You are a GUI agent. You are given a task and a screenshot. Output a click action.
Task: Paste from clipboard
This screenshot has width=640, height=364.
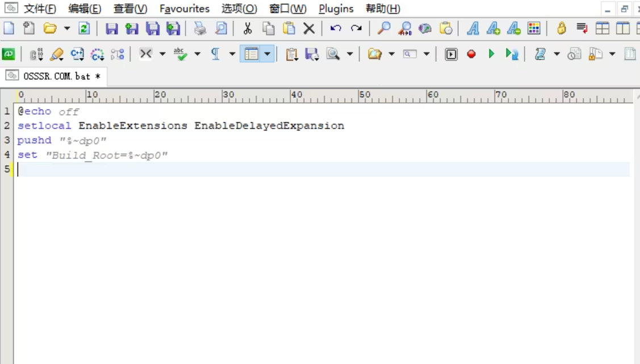pyautogui.click(x=288, y=28)
